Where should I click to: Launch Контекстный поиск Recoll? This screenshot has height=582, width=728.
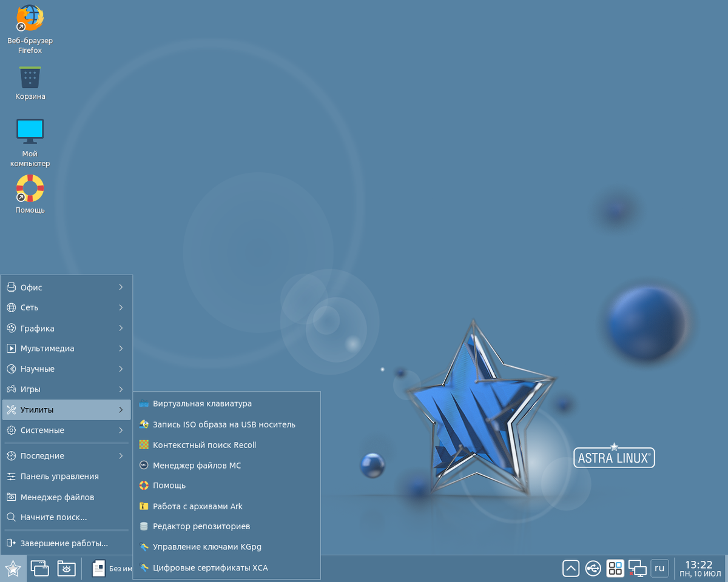pos(227,445)
